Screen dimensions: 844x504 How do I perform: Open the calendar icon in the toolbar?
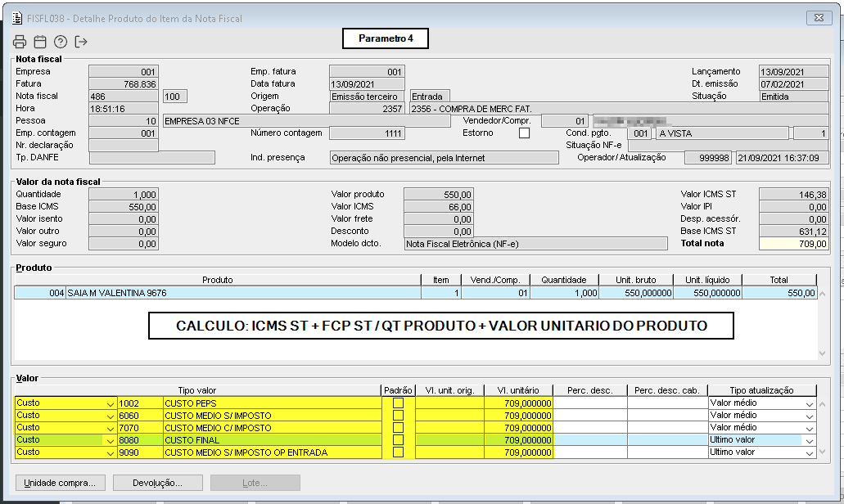tap(40, 42)
